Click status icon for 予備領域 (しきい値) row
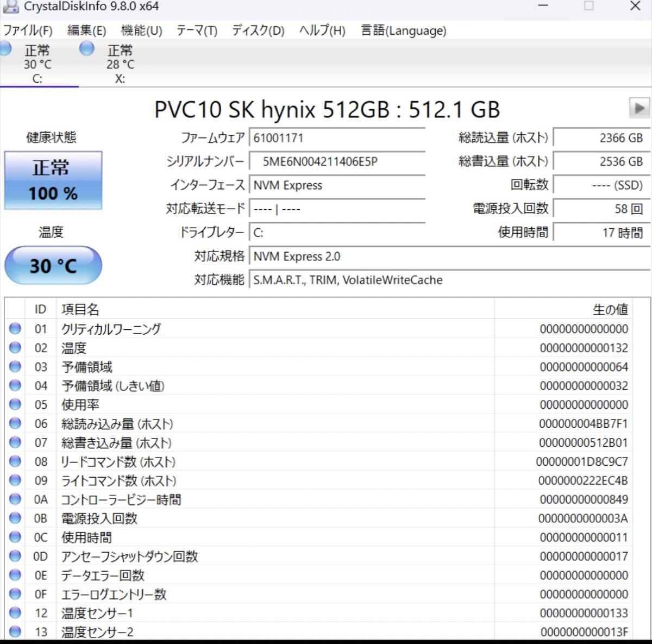Viewport: 652px width, 644px height. (x=15, y=385)
